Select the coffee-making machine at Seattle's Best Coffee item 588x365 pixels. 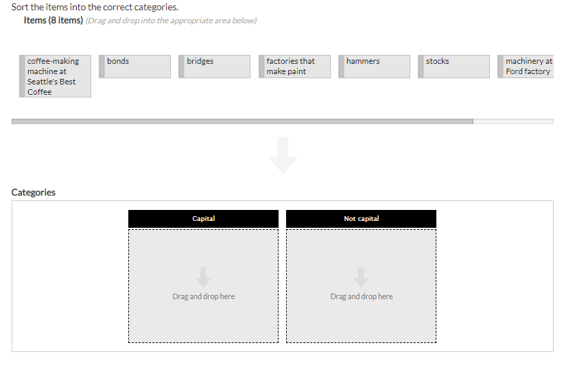click(55, 76)
